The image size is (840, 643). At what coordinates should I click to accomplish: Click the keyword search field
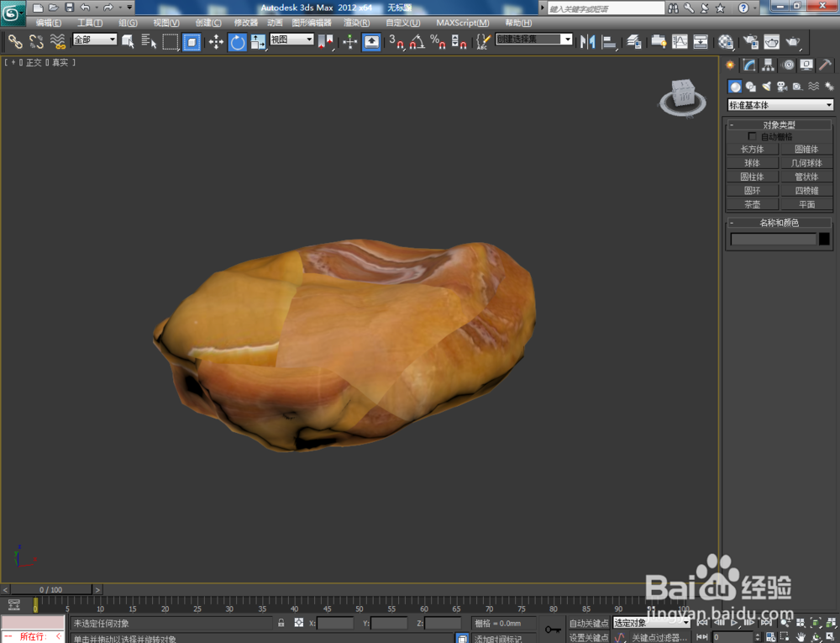pos(606,8)
